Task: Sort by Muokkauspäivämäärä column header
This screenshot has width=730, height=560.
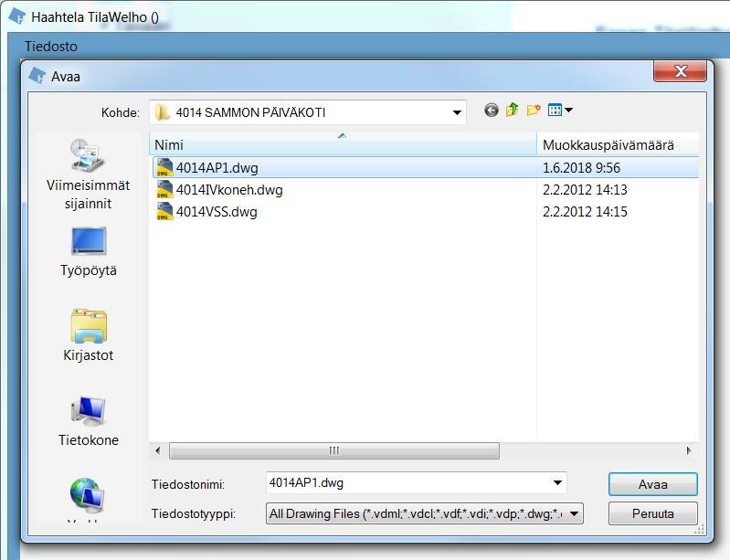Action: click(618, 144)
